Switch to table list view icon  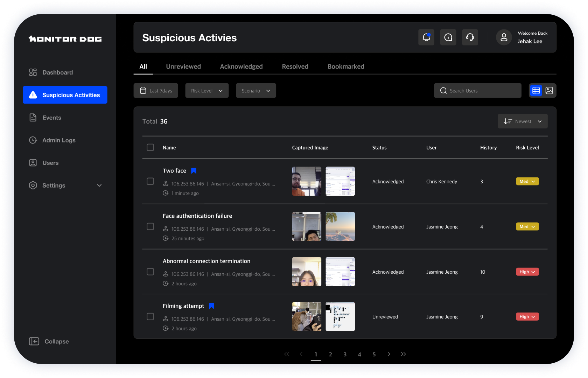coord(536,91)
